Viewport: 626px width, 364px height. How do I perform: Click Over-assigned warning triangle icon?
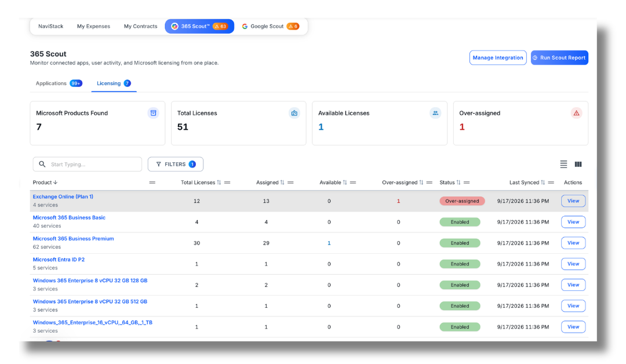576,113
